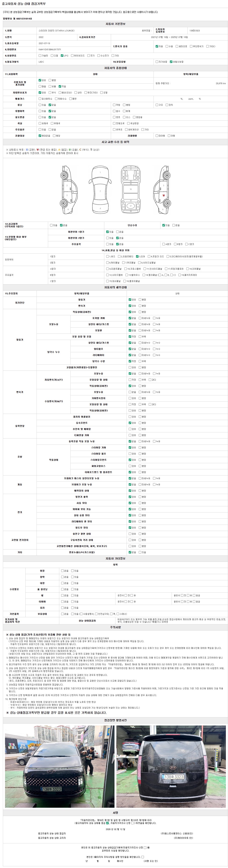
Task: Tick the 침수 special history checkbox
Action: (x=114, y=111)
